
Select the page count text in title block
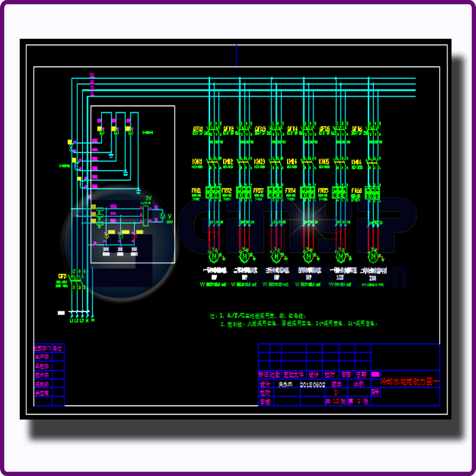[x=346, y=401]
